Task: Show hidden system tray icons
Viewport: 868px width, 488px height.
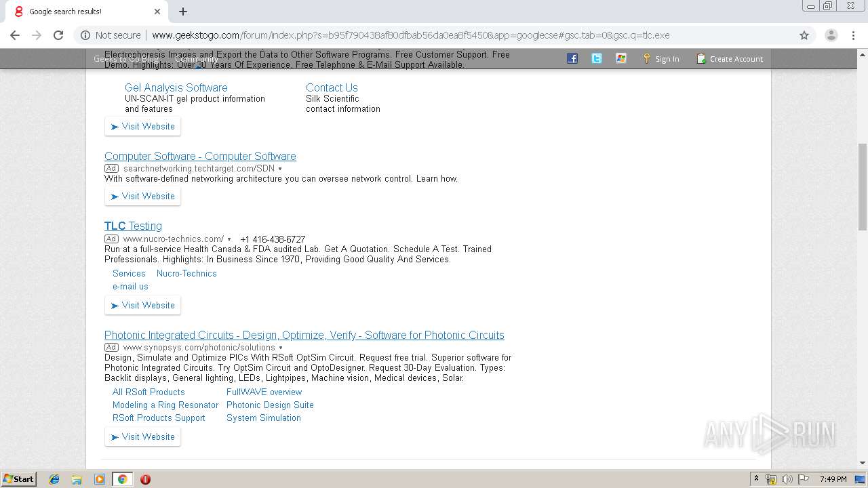Action: point(756,479)
